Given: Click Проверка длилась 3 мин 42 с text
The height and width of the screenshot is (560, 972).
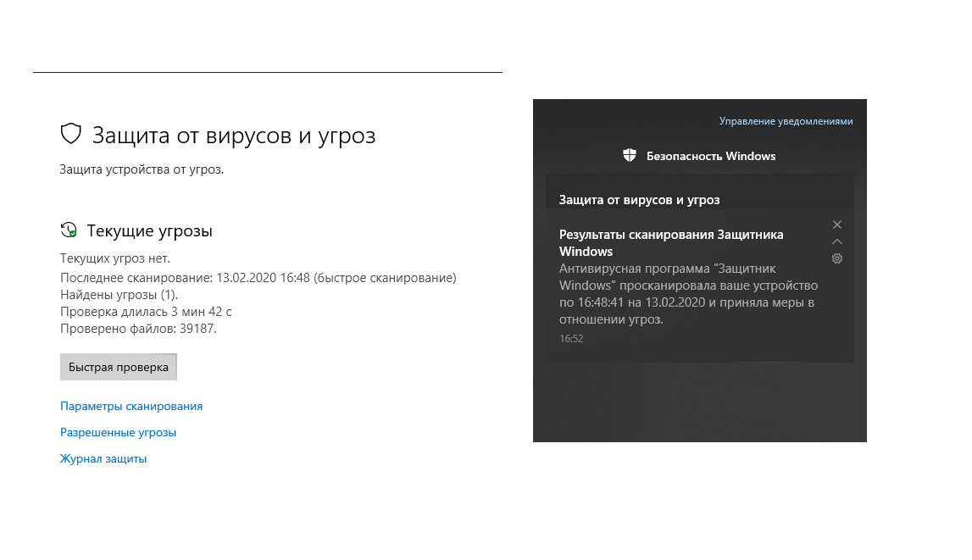Looking at the screenshot, I should [146, 312].
